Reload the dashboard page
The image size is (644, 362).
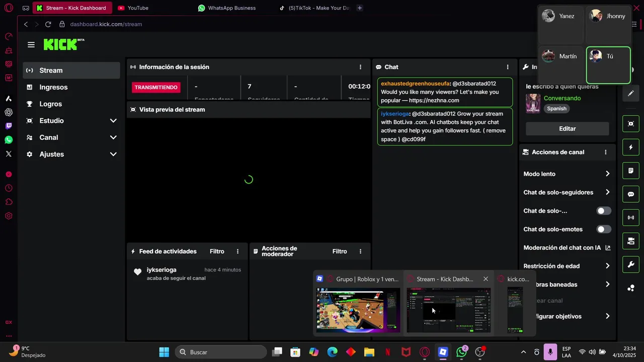tap(48, 24)
